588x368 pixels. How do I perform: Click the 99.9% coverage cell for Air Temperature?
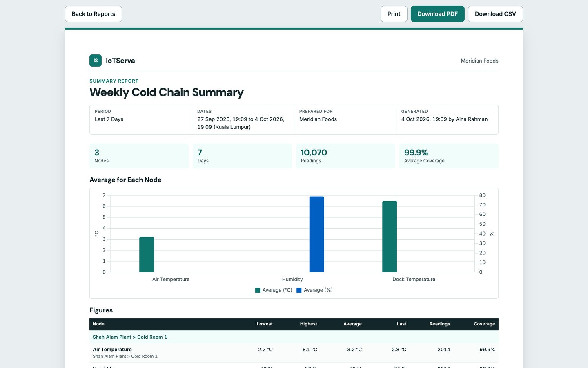(x=487, y=350)
